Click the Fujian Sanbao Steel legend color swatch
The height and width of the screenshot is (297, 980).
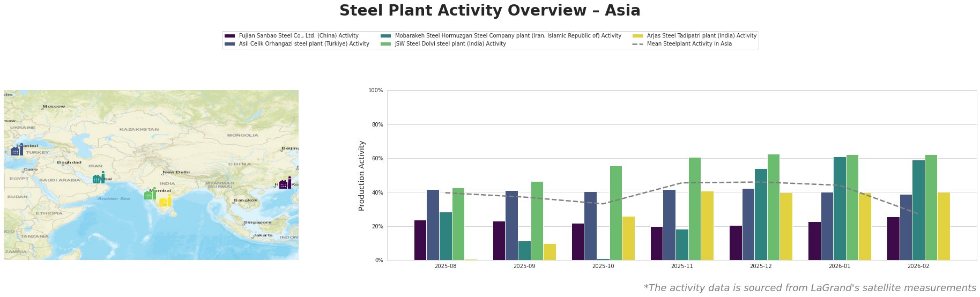pos(230,36)
